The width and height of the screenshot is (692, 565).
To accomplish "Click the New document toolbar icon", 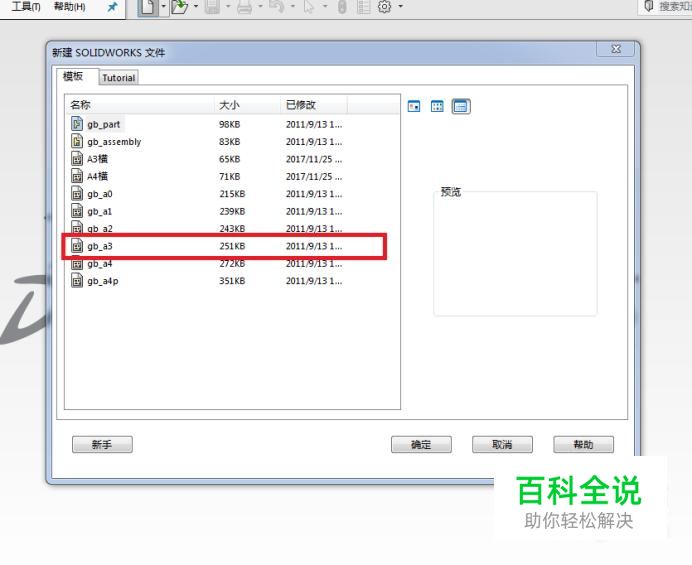I will click(x=148, y=7).
